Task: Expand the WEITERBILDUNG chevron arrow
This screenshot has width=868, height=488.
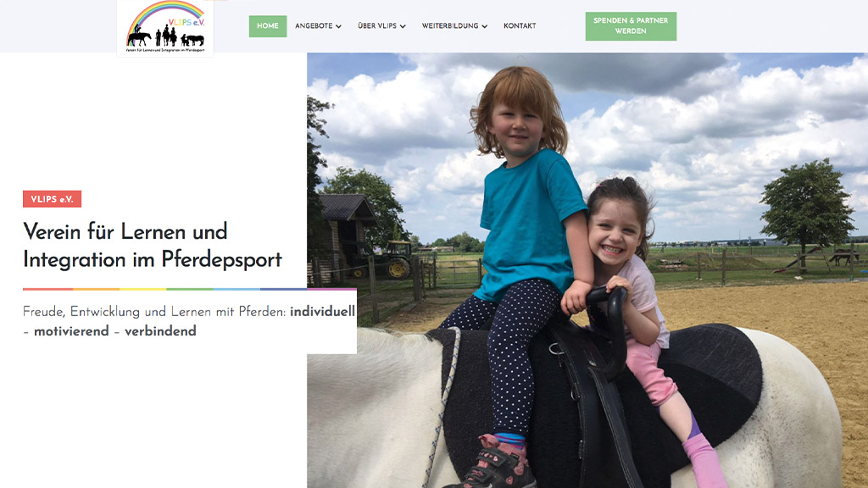Action: tap(484, 26)
